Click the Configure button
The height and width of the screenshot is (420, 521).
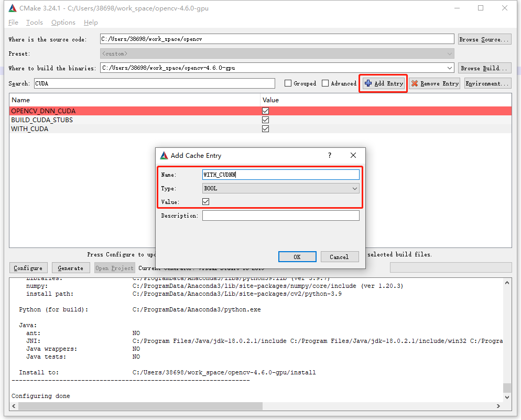pyautogui.click(x=28, y=268)
